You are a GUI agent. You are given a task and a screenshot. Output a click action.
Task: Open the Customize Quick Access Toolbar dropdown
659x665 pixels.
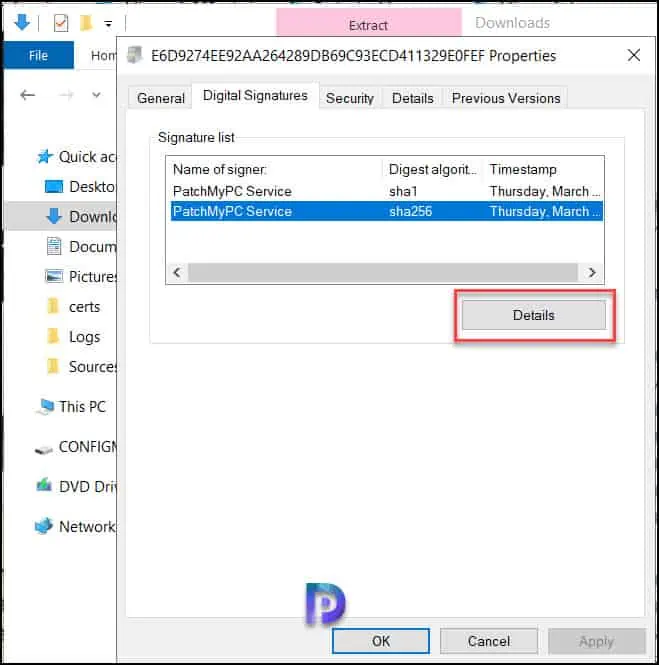pyautogui.click(x=109, y=24)
